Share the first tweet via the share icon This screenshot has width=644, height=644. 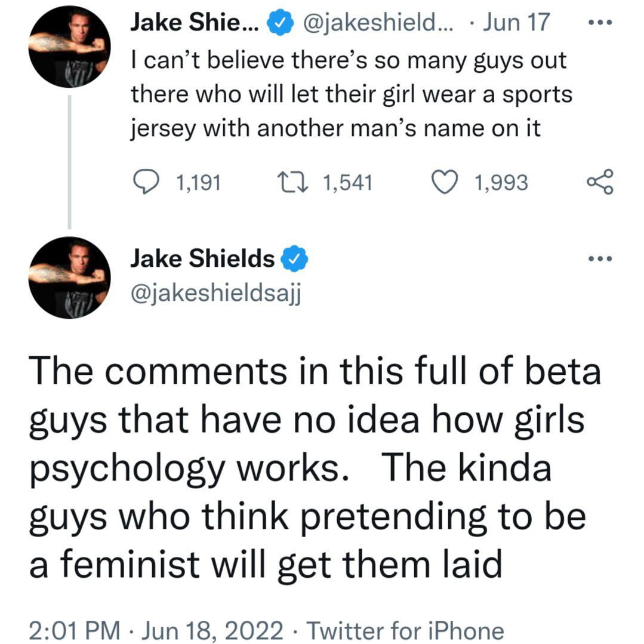click(600, 181)
